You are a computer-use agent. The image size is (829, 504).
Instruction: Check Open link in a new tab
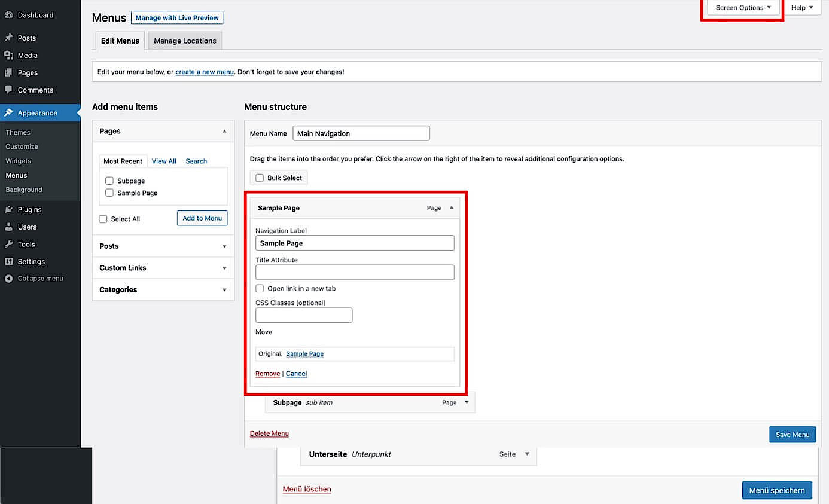click(259, 288)
